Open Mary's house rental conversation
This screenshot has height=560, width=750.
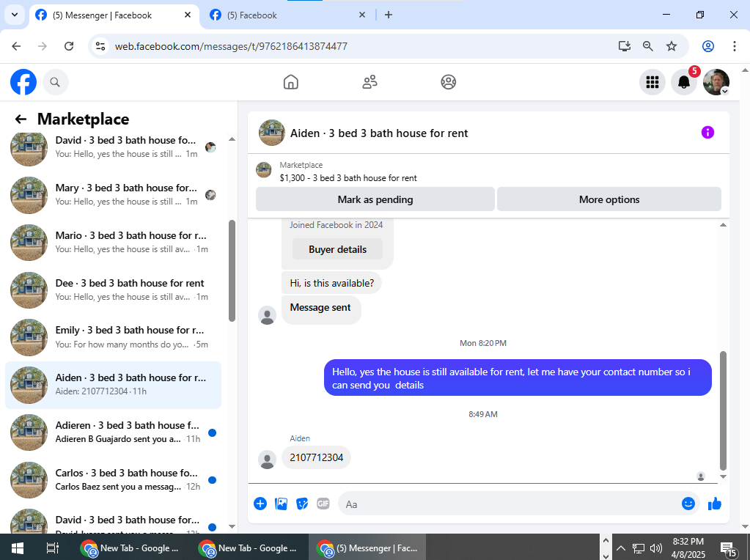click(x=113, y=195)
